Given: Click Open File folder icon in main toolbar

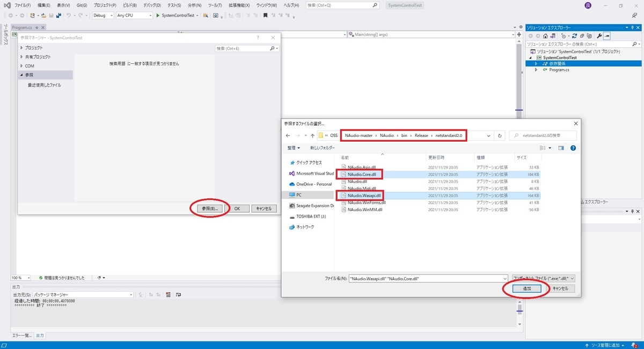Looking at the screenshot, I should 43,16.
